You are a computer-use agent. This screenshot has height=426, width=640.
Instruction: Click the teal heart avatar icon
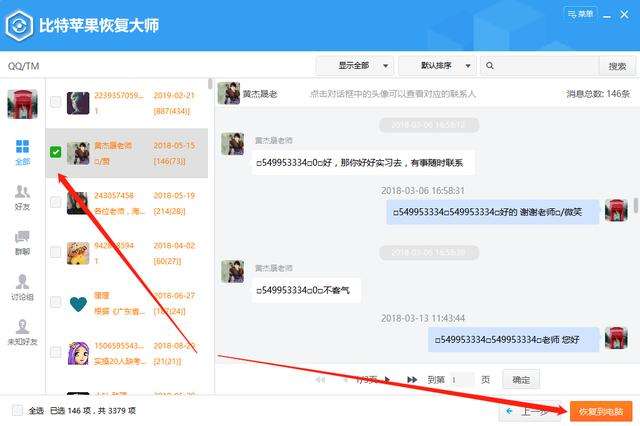pos(78,304)
